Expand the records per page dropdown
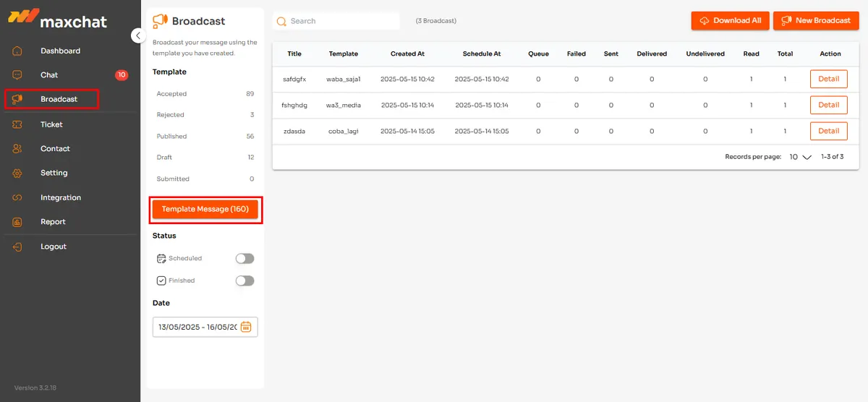Viewport: 868px width, 402px height. coord(800,157)
